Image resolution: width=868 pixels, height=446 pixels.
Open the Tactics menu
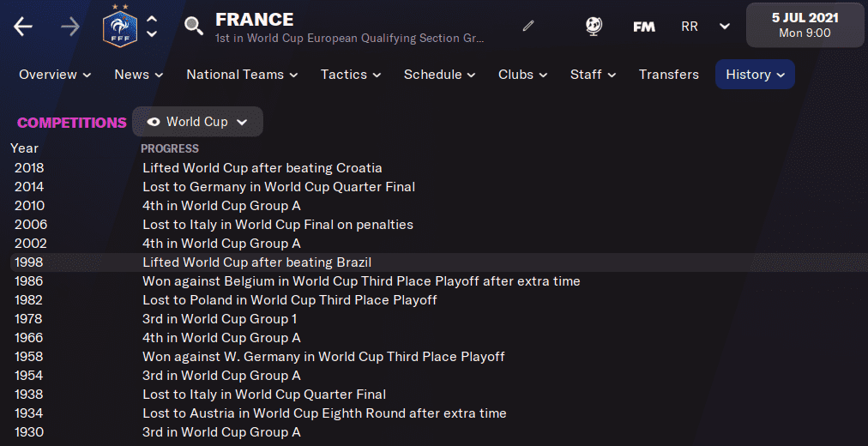pyautogui.click(x=351, y=75)
